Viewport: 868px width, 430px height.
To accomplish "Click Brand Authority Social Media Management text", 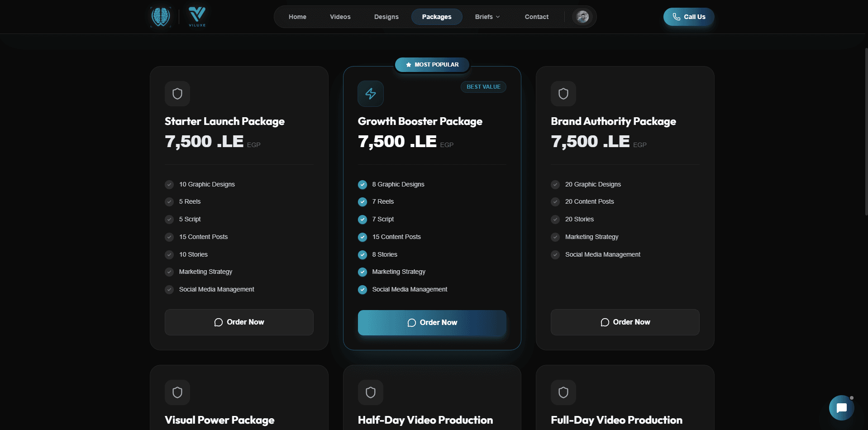I will [x=603, y=254].
